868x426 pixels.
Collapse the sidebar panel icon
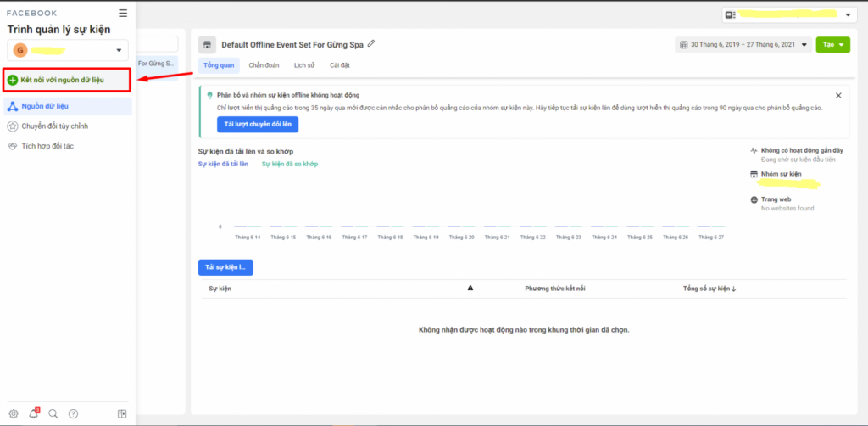(x=122, y=413)
